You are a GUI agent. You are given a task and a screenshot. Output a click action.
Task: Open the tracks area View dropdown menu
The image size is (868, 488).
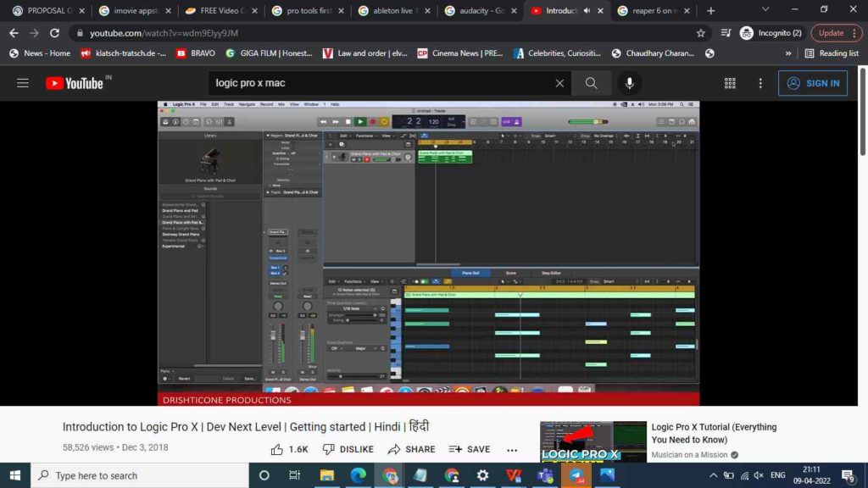[387, 136]
